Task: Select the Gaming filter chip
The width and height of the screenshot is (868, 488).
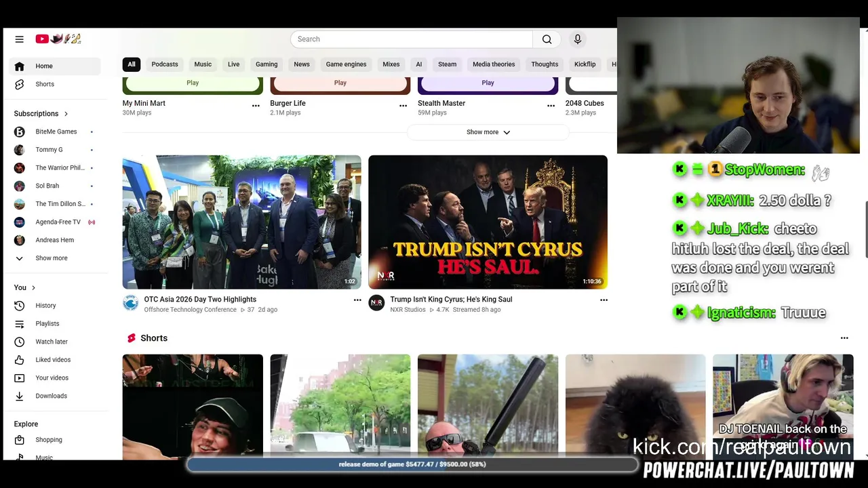Action: click(x=267, y=64)
